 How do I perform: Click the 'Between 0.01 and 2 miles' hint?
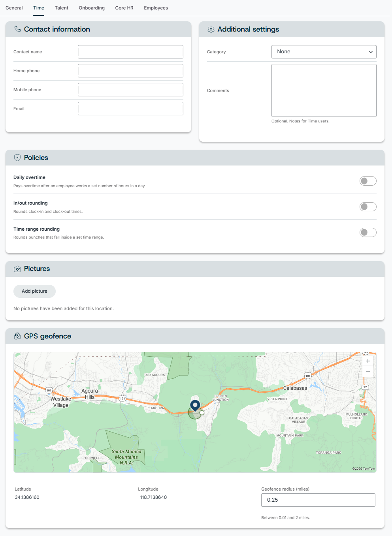286,517
